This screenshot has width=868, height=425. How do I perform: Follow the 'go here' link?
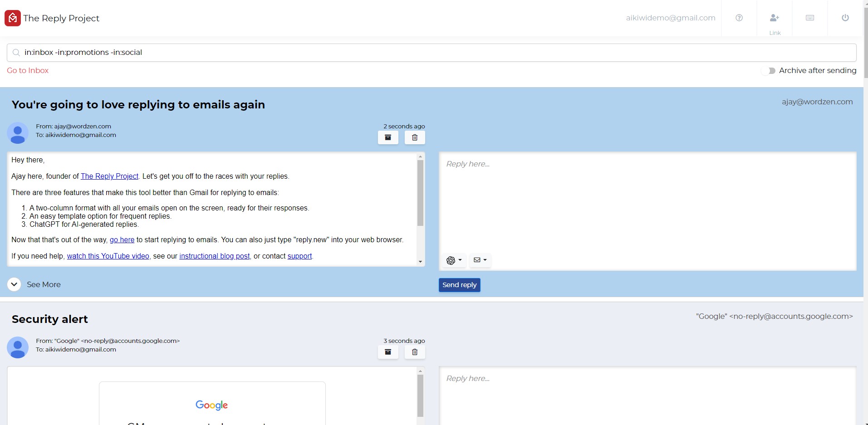(x=122, y=239)
